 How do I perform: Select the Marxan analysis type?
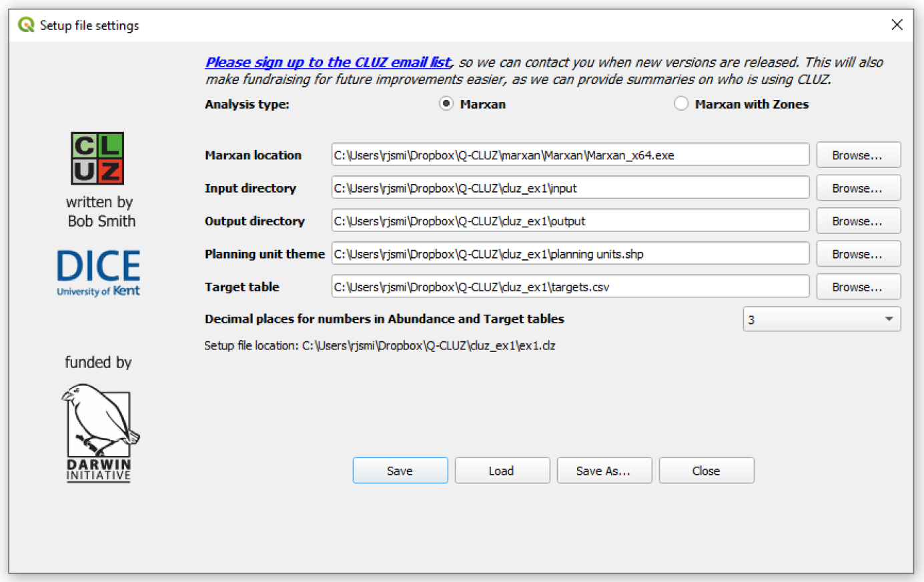pyautogui.click(x=446, y=104)
